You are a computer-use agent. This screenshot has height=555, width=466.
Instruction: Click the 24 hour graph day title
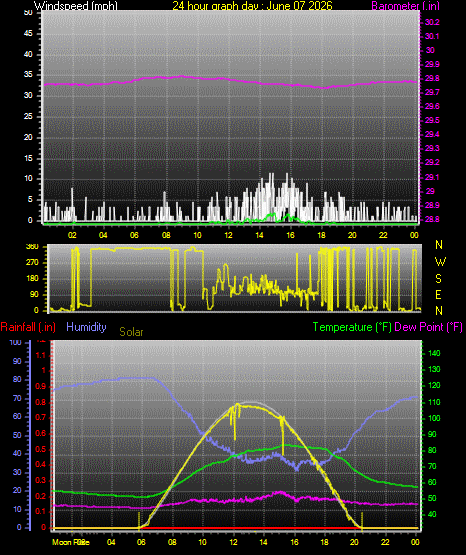pyautogui.click(x=252, y=5)
